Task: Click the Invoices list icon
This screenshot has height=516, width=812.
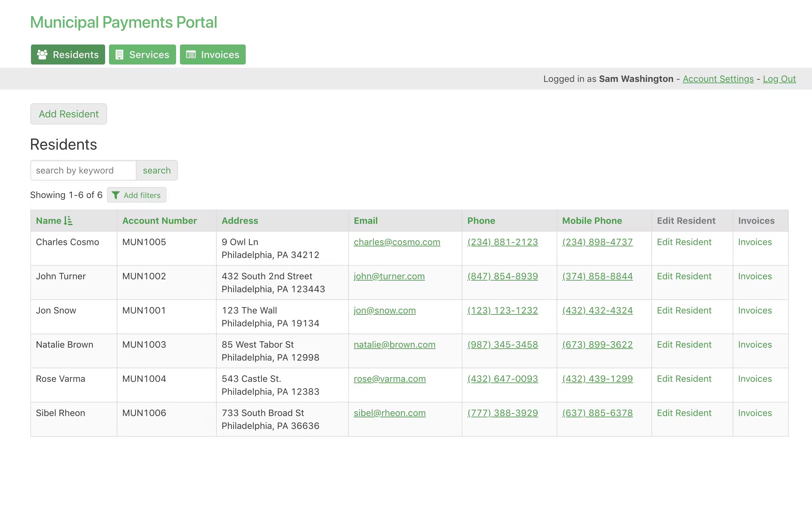Action: (x=191, y=54)
